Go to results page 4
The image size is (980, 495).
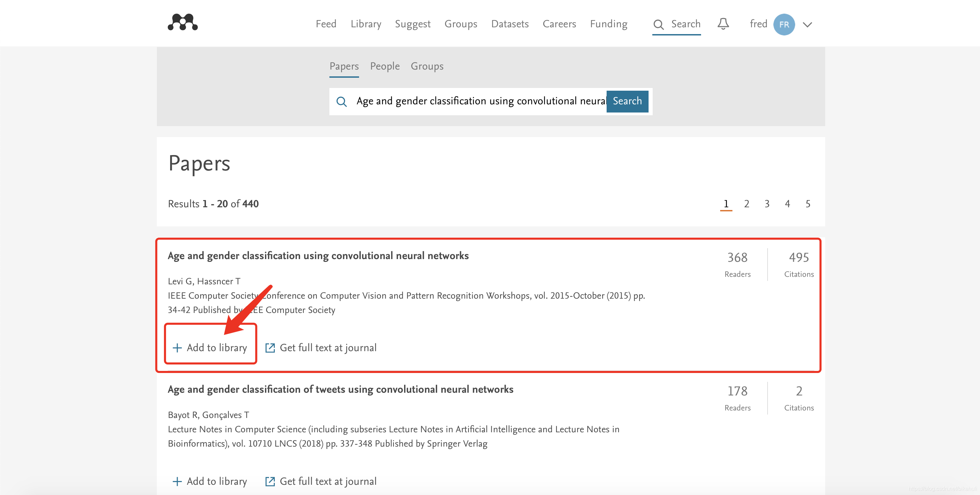point(787,204)
